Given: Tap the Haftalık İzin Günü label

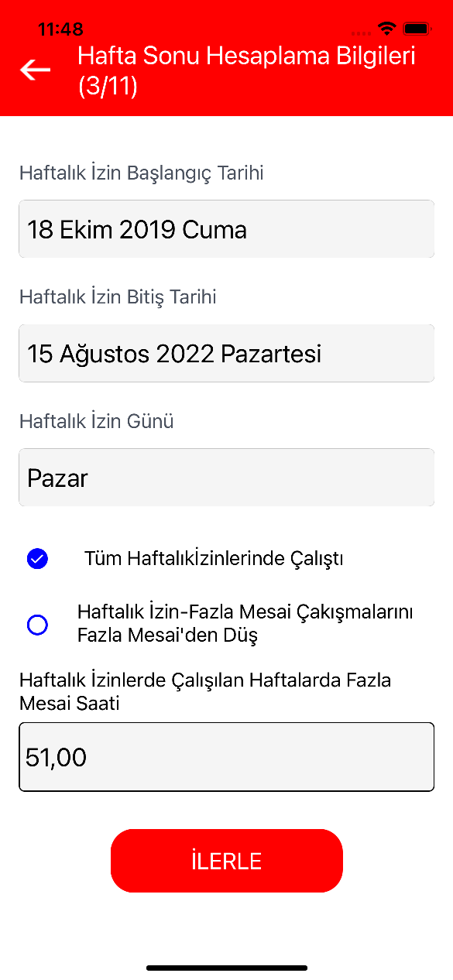Looking at the screenshot, I should (97, 421).
